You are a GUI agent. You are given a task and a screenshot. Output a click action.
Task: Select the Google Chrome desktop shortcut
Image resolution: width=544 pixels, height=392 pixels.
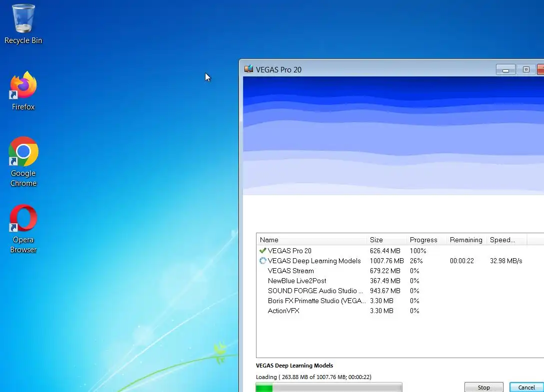click(x=23, y=162)
